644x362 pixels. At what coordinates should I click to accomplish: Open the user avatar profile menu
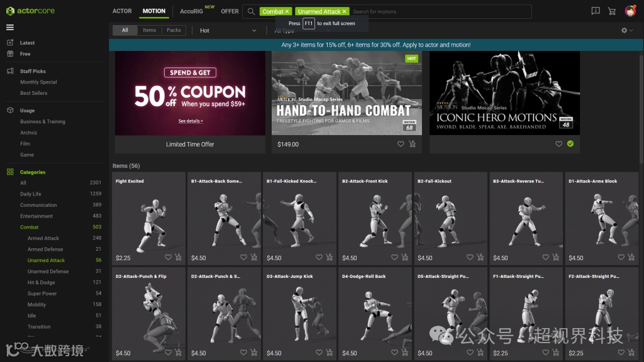630,11
